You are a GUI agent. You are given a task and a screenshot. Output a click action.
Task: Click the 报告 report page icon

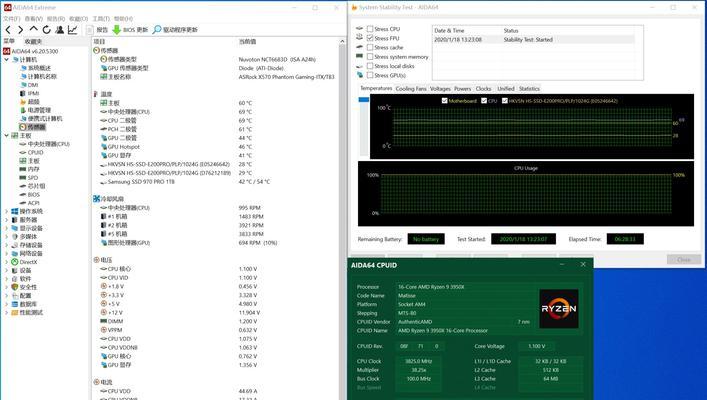pyautogui.click(x=90, y=30)
